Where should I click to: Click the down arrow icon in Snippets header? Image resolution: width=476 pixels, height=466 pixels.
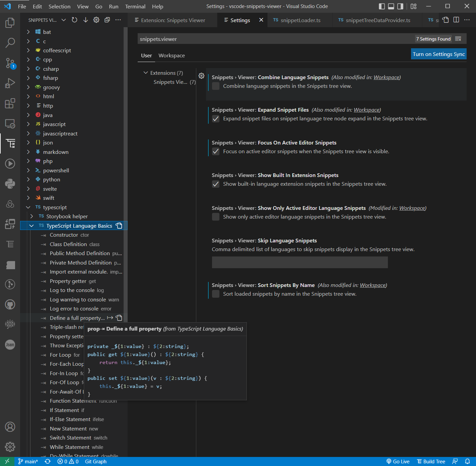click(85, 20)
